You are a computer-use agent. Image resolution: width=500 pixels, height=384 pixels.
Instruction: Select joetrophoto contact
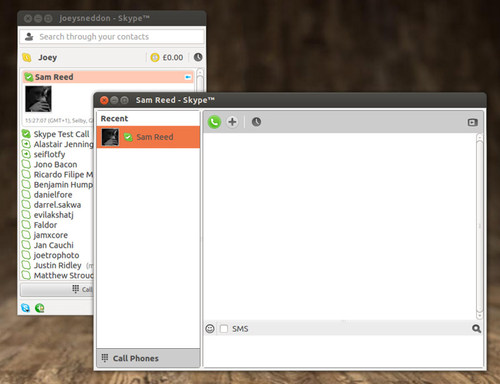57,255
